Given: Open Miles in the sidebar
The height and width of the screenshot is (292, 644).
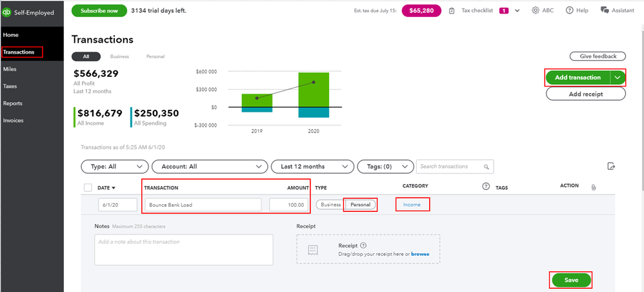Looking at the screenshot, I should [x=10, y=68].
